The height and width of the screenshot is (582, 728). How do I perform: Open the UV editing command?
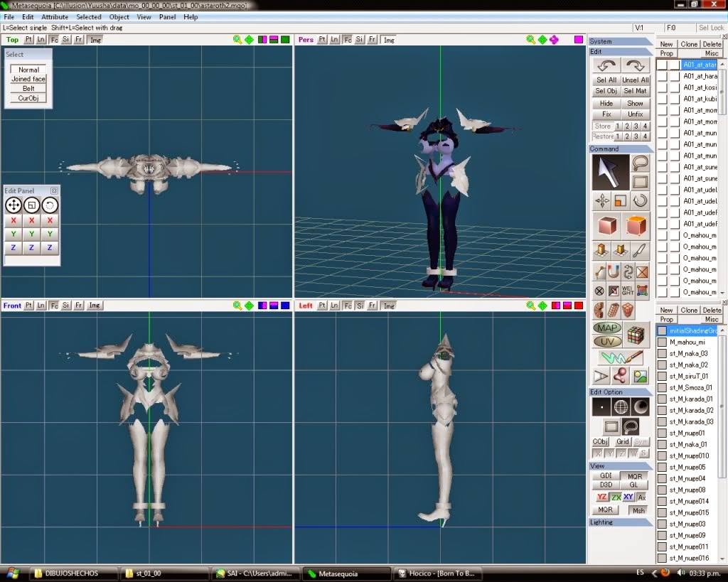pyautogui.click(x=607, y=342)
